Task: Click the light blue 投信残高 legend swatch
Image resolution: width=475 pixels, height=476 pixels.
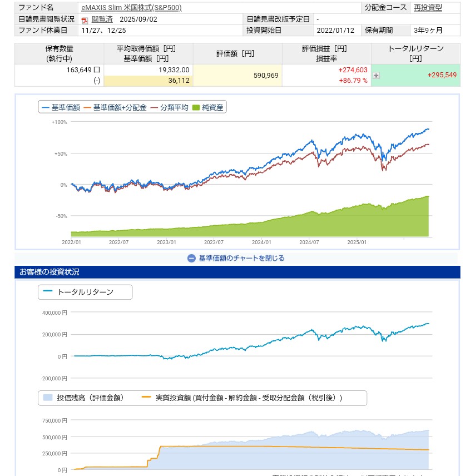Action: 48,398
